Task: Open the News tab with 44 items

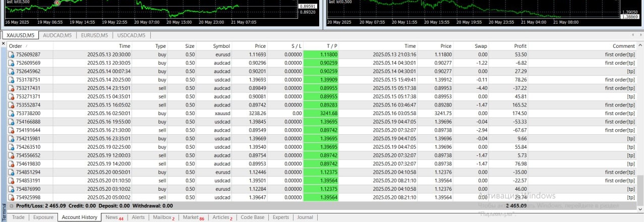Action: point(114,217)
